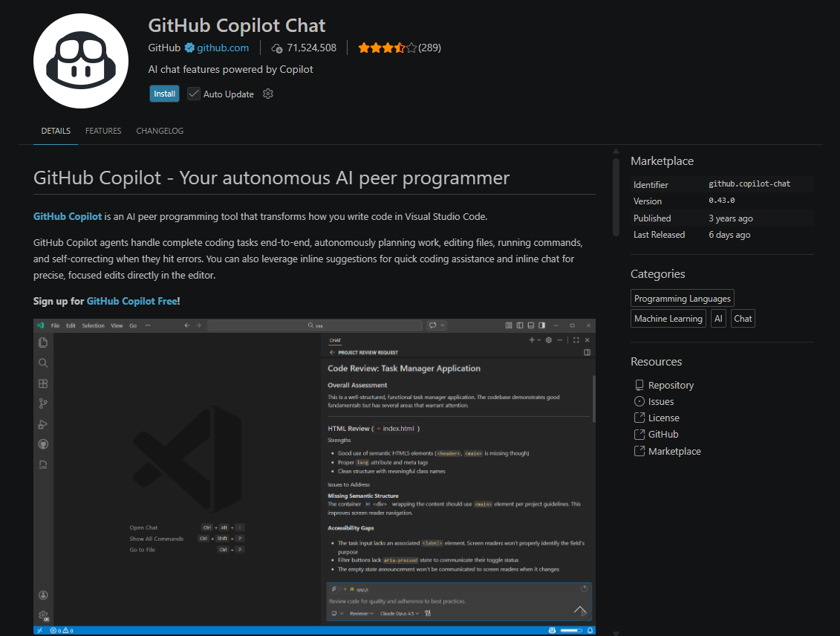Open the Repository resource link
This screenshot has height=636, width=840.
(664, 386)
